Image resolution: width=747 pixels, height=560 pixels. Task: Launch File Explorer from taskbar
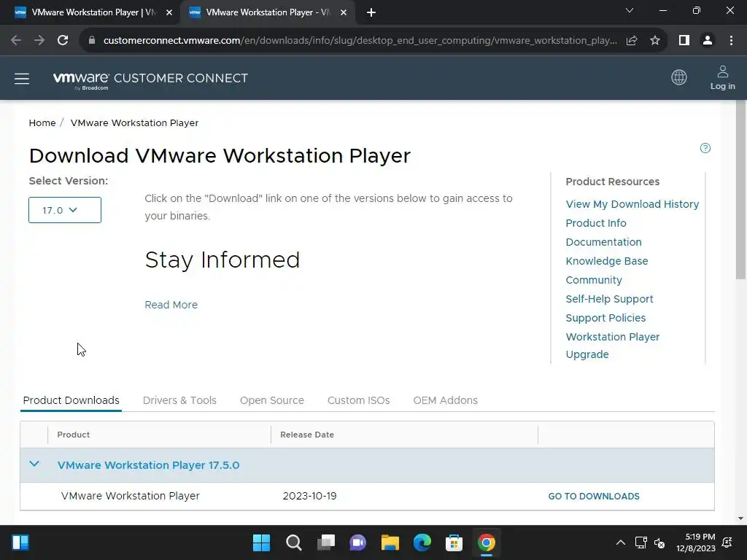pos(390,542)
